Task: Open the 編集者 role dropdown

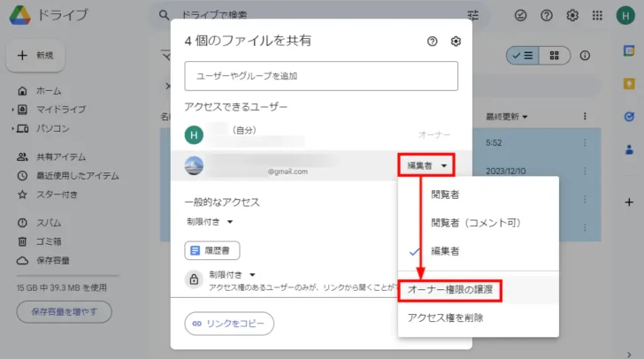Action: [426, 165]
